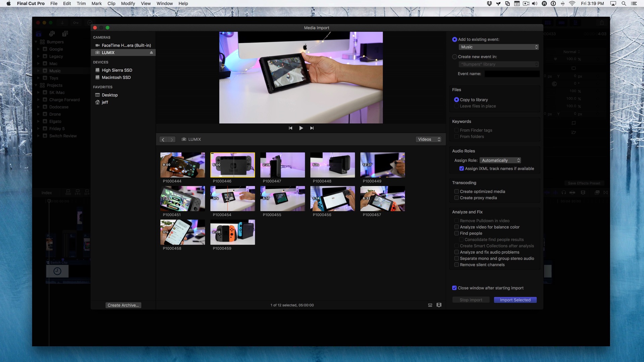Select clip thumbnail P1000447

pos(282,165)
